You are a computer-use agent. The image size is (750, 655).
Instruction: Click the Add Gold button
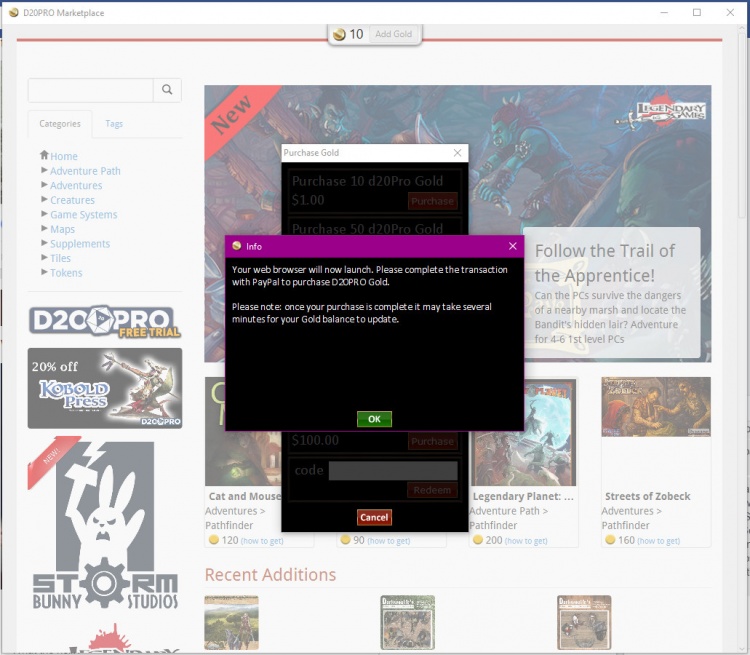coord(393,34)
